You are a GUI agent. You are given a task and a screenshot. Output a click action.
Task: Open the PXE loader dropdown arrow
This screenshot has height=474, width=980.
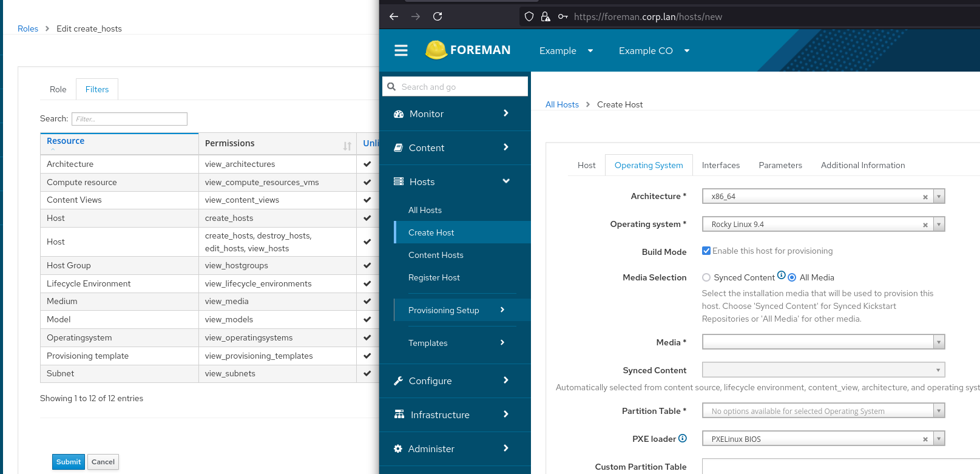pos(939,438)
